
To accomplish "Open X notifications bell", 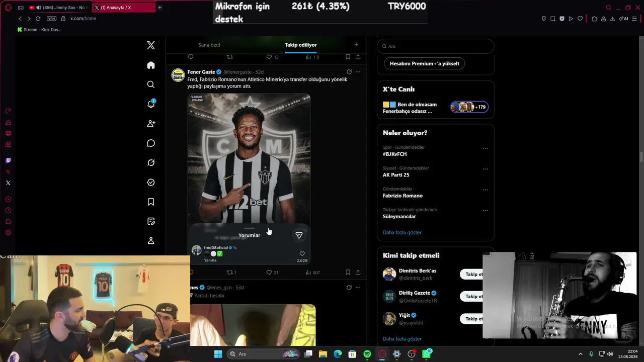I will [151, 104].
